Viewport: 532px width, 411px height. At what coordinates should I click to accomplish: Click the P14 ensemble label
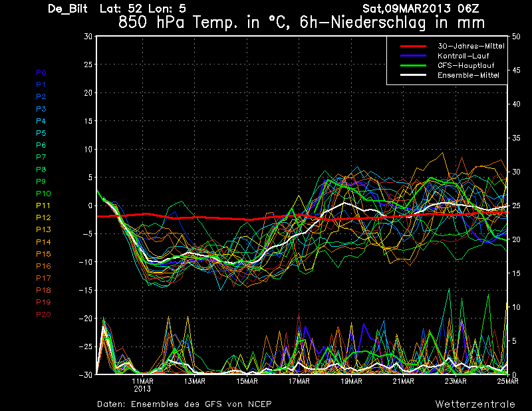point(43,242)
